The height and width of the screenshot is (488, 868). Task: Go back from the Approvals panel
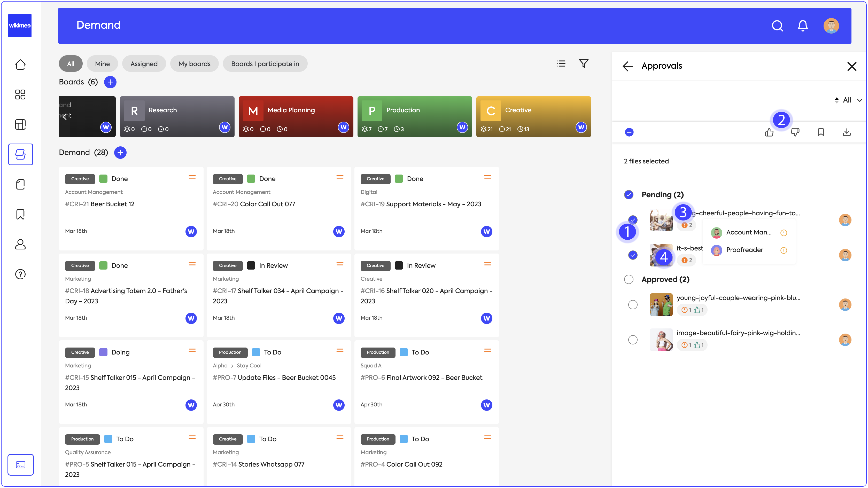(x=627, y=66)
